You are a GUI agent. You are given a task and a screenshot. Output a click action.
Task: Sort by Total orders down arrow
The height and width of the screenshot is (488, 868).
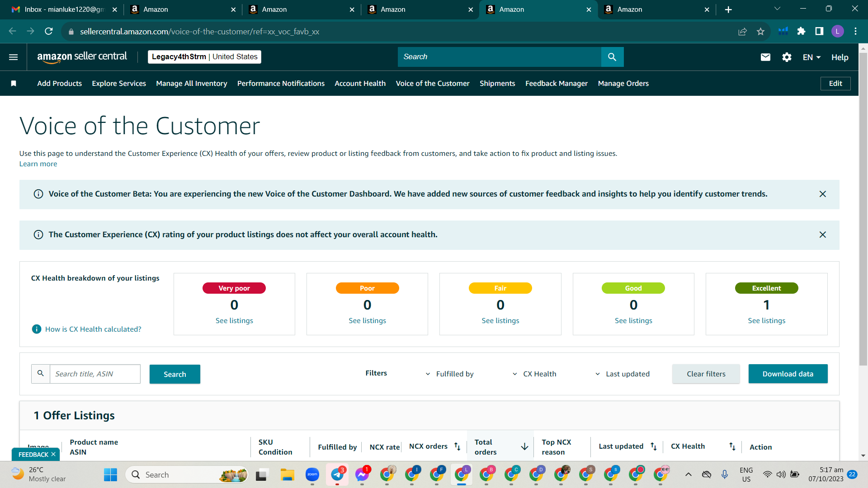pos(524,446)
